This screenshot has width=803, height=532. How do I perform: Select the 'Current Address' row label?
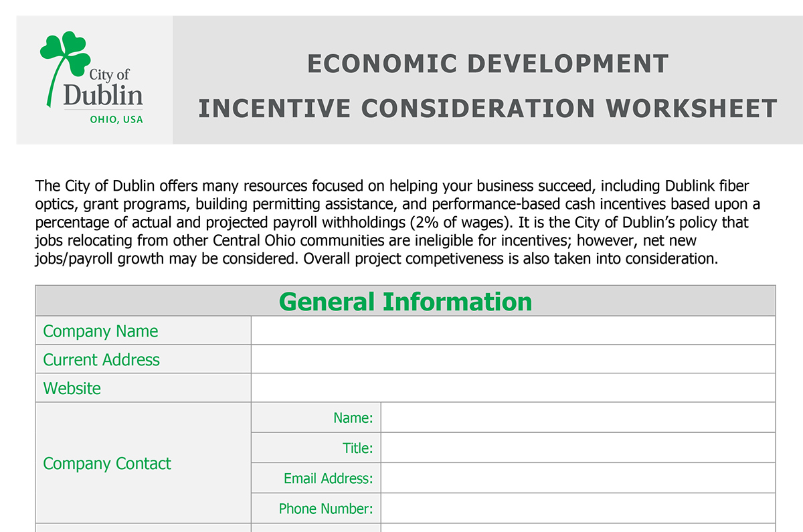coord(102,359)
